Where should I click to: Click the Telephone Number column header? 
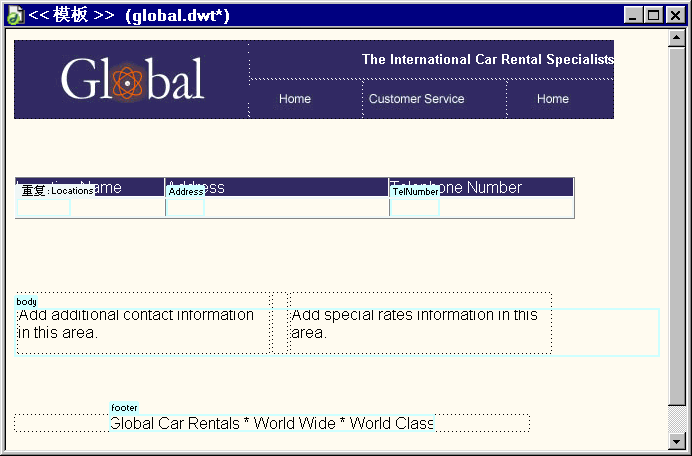pyautogui.click(x=481, y=187)
